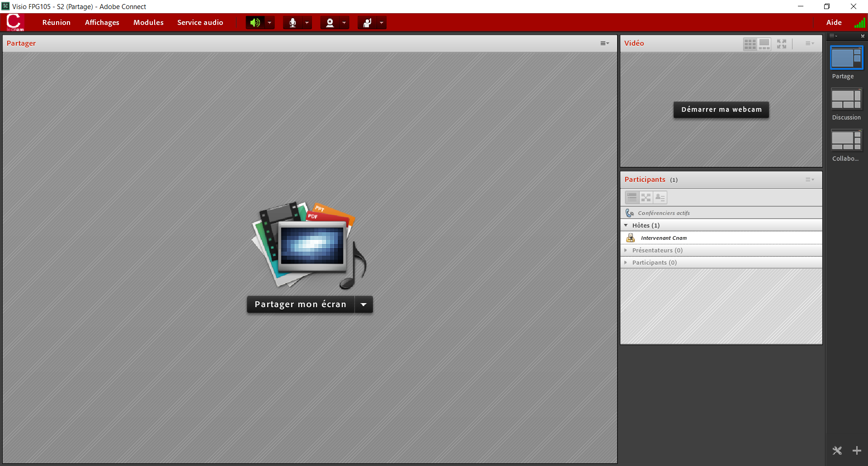Click the Partager mon écran button
The width and height of the screenshot is (868, 466).
coord(301,304)
